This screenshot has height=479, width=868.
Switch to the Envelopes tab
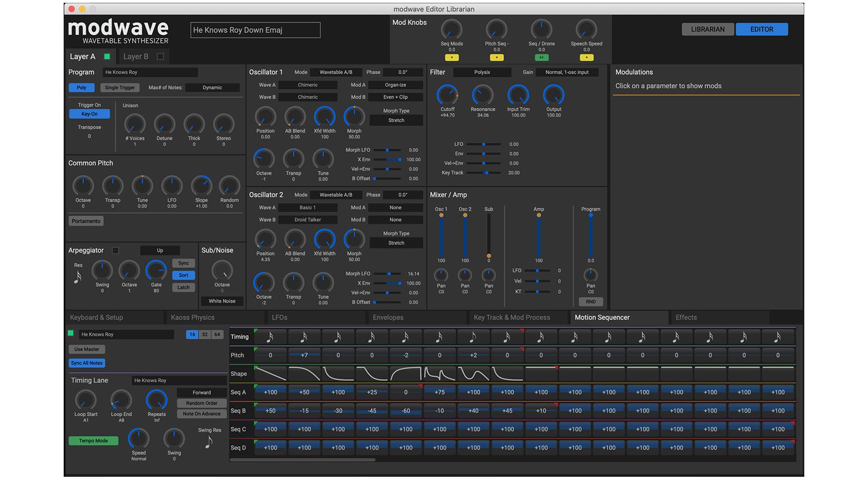(418, 317)
